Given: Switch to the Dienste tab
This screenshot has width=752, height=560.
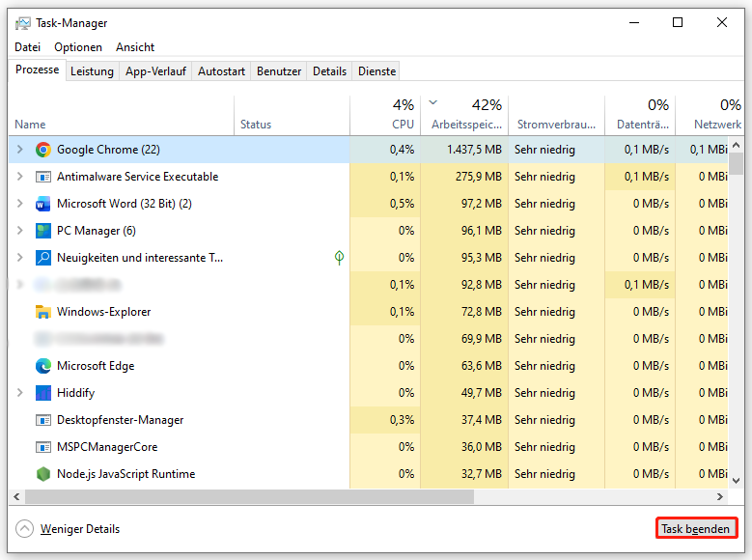Looking at the screenshot, I should [376, 71].
